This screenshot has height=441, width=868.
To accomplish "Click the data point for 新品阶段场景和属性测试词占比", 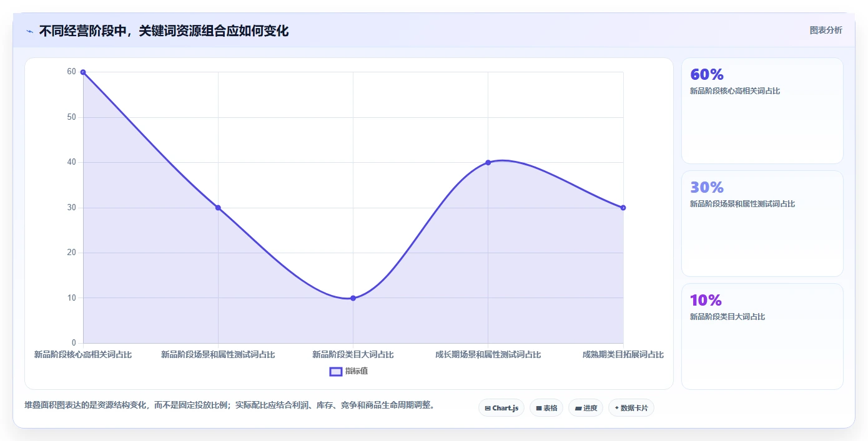I will 218,208.
